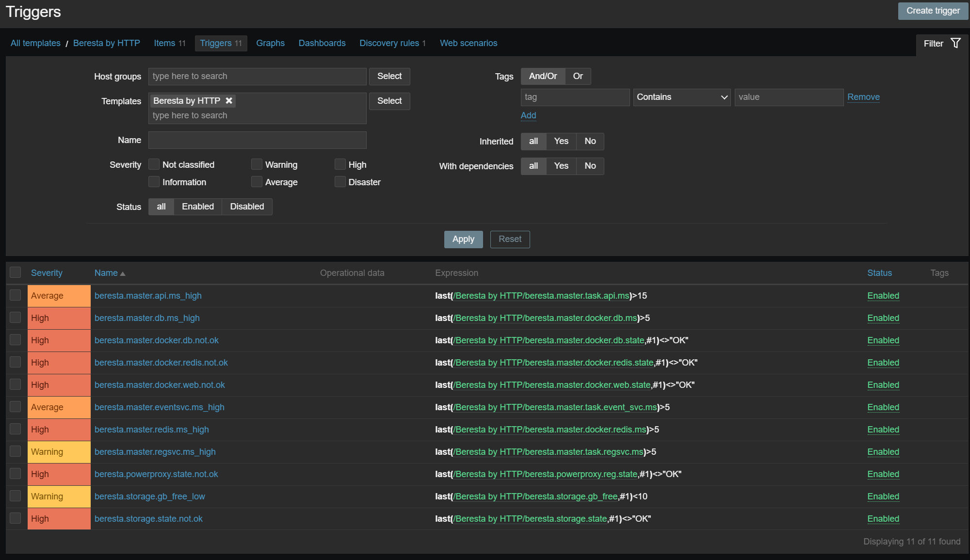Open the Contains tag operator dropdown
Image resolution: width=970 pixels, height=560 pixels.
coord(681,97)
